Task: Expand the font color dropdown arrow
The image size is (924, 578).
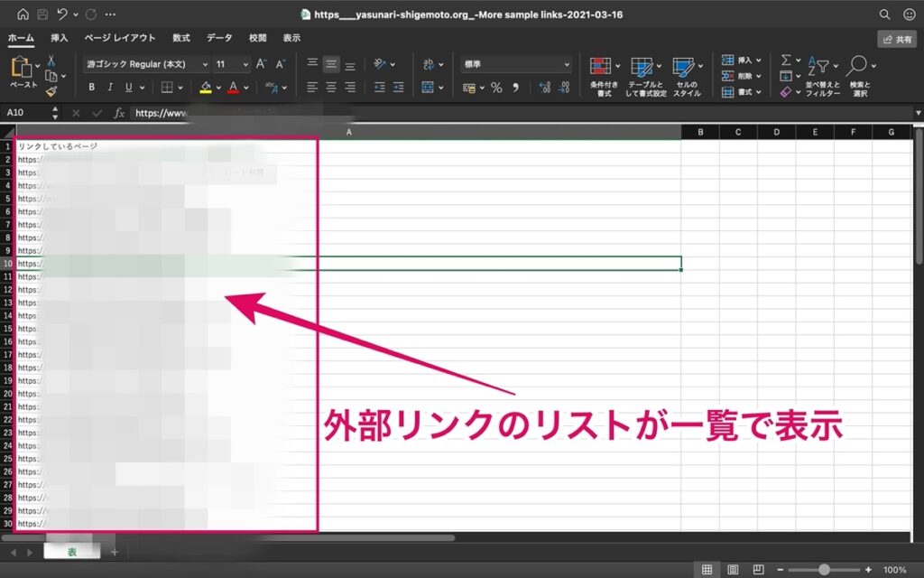Action: [x=246, y=88]
